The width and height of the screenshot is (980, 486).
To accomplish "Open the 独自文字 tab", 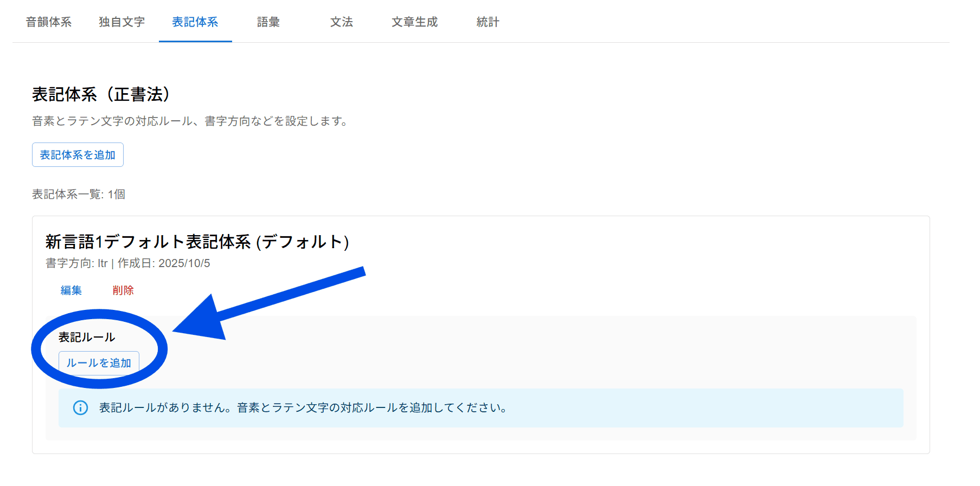I will (x=122, y=22).
